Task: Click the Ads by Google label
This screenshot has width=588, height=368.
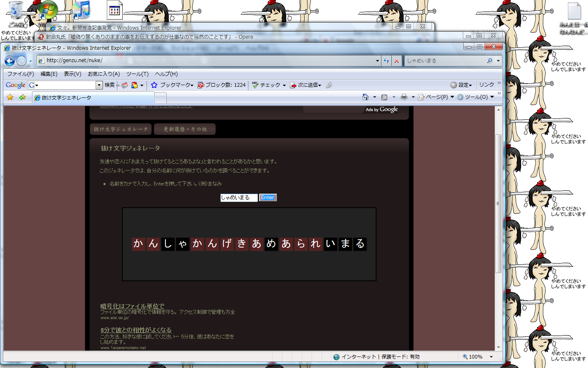Action: coord(382,109)
